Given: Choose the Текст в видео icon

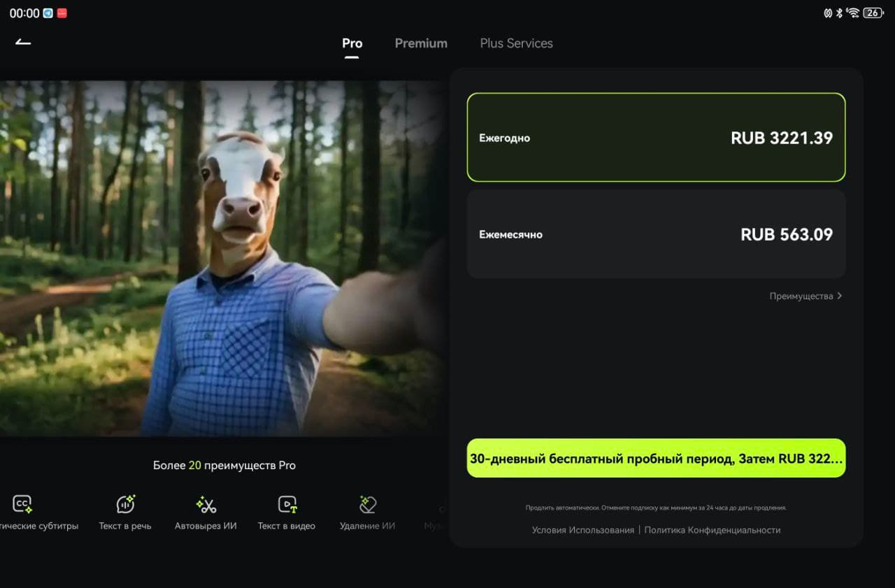Looking at the screenshot, I should click(287, 504).
